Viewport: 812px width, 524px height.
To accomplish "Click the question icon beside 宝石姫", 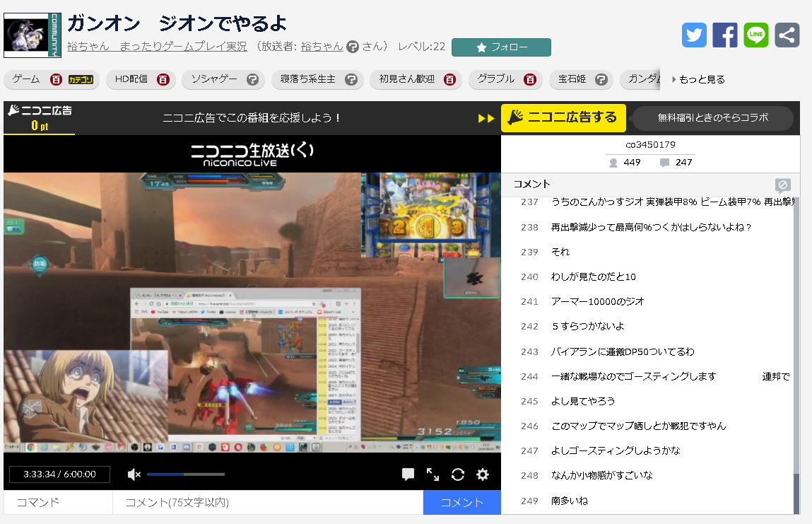I will click(x=601, y=79).
